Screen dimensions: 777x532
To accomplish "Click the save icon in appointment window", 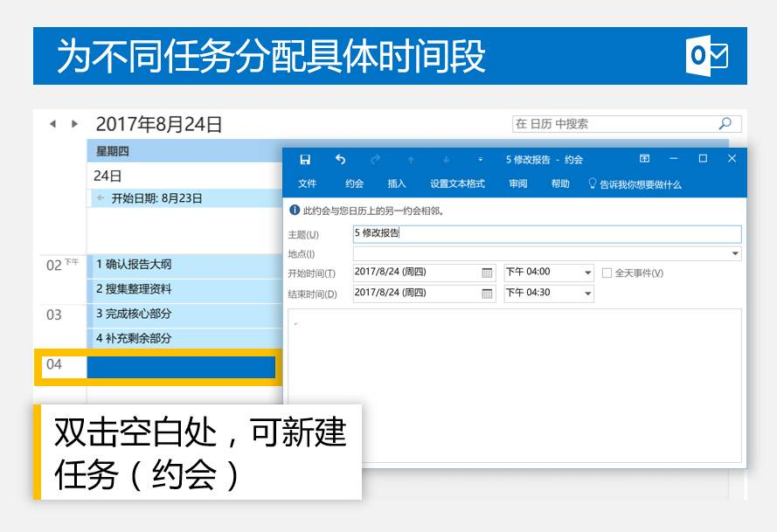I will 305,160.
